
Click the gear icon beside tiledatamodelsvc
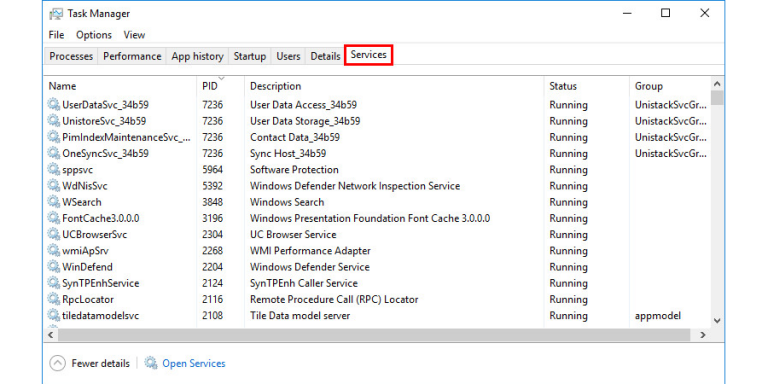[53, 315]
